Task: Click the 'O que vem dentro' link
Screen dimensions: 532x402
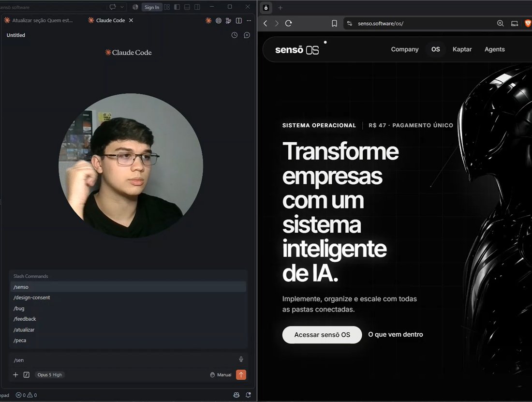Action: point(395,334)
